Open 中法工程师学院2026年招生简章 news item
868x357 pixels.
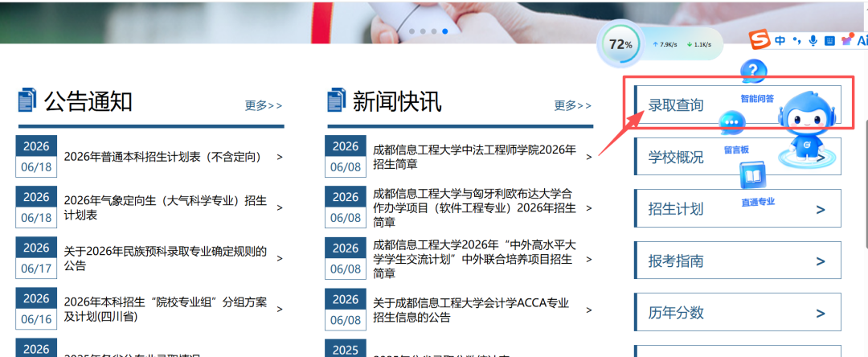pos(474,157)
